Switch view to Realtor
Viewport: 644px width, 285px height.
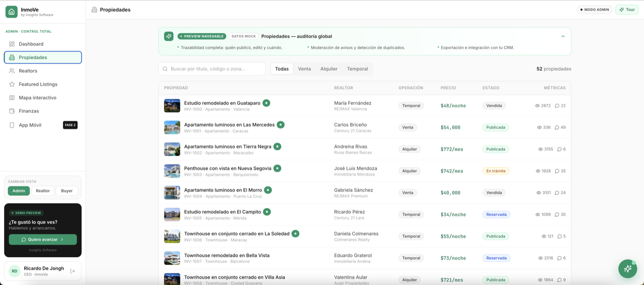(43, 191)
